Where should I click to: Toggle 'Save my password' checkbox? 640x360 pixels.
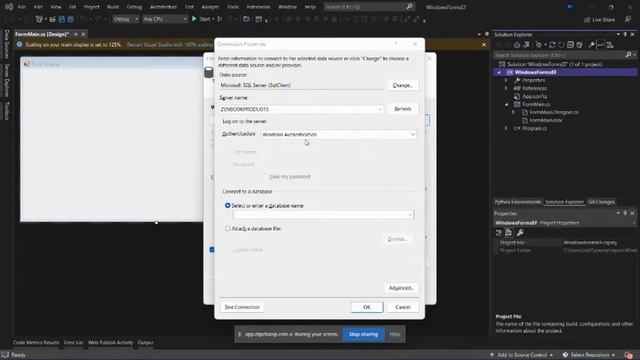click(x=266, y=176)
